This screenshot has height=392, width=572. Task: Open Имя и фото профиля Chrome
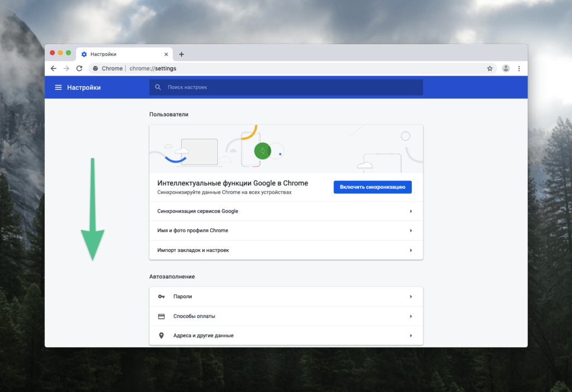286,231
